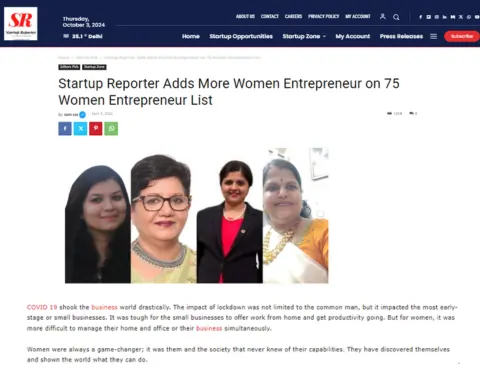
Task: Open the hamburger menu icon
Action: 433,36
